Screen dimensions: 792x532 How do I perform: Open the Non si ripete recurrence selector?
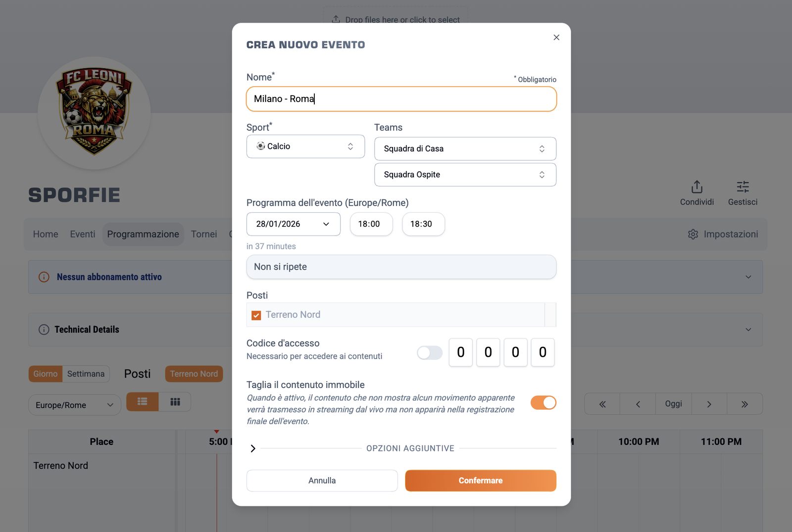tap(401, 267)
